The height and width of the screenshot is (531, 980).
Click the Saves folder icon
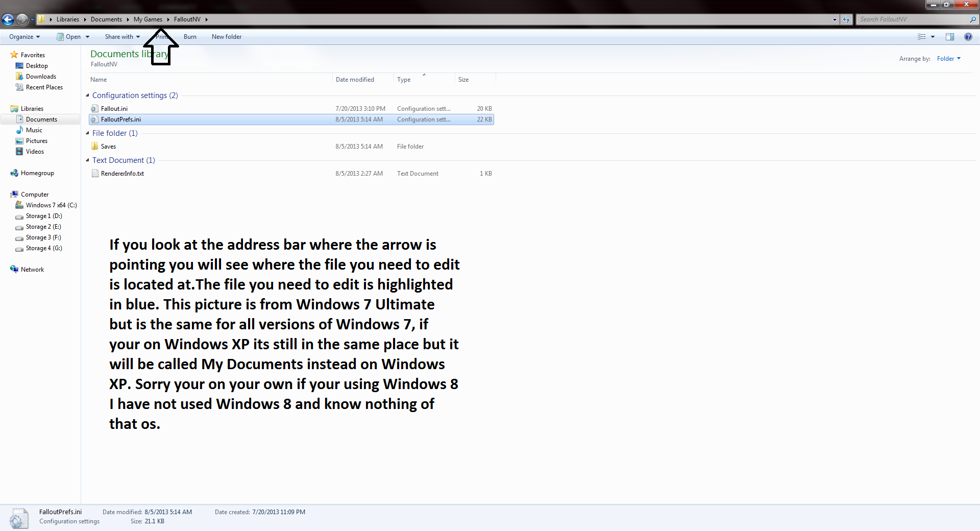pos(94,147)
